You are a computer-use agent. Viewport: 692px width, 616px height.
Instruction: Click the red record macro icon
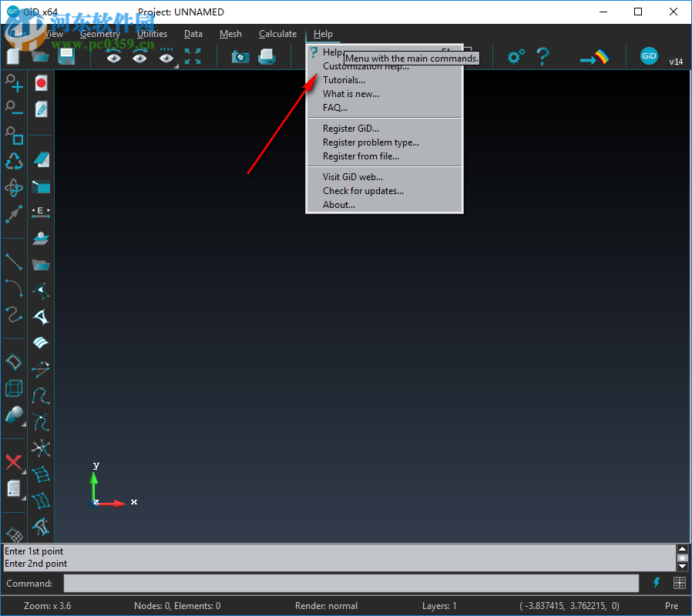[41, 83]
